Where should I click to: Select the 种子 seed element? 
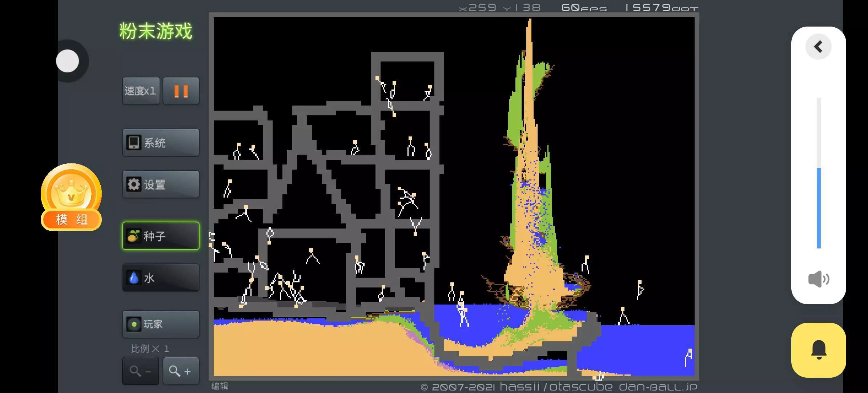(x=161, y=236)
